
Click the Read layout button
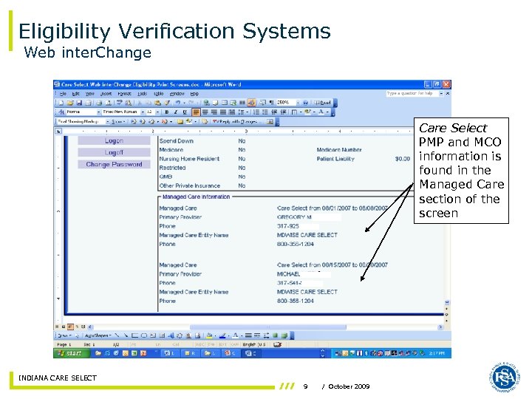tap(322, 103)
